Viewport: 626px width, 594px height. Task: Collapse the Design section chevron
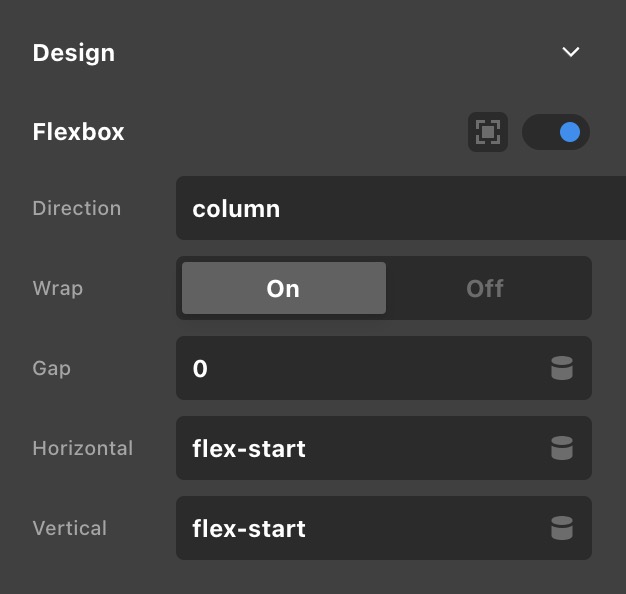coord(571,52)
